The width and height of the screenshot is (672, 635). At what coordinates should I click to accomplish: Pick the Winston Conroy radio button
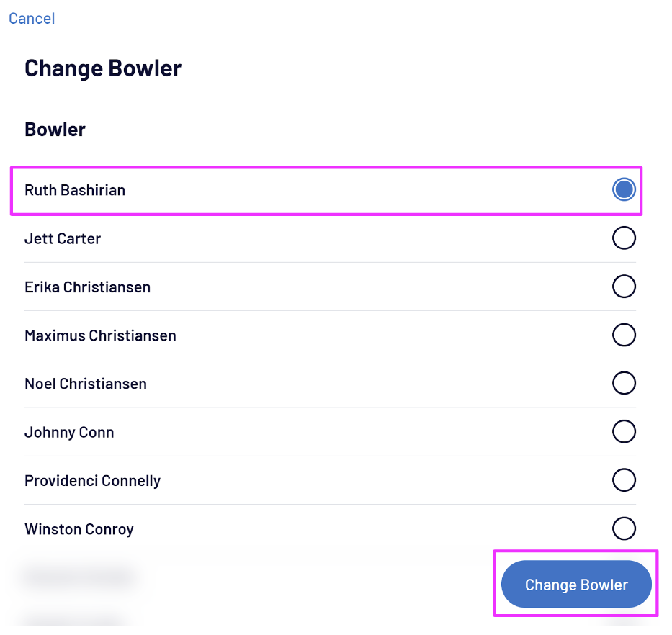pos(624,528)
